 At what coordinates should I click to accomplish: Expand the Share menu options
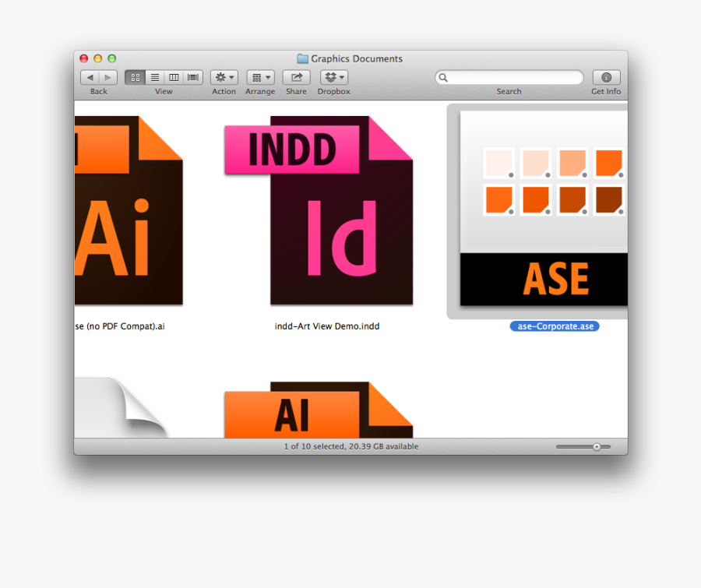tap(296, 76)
